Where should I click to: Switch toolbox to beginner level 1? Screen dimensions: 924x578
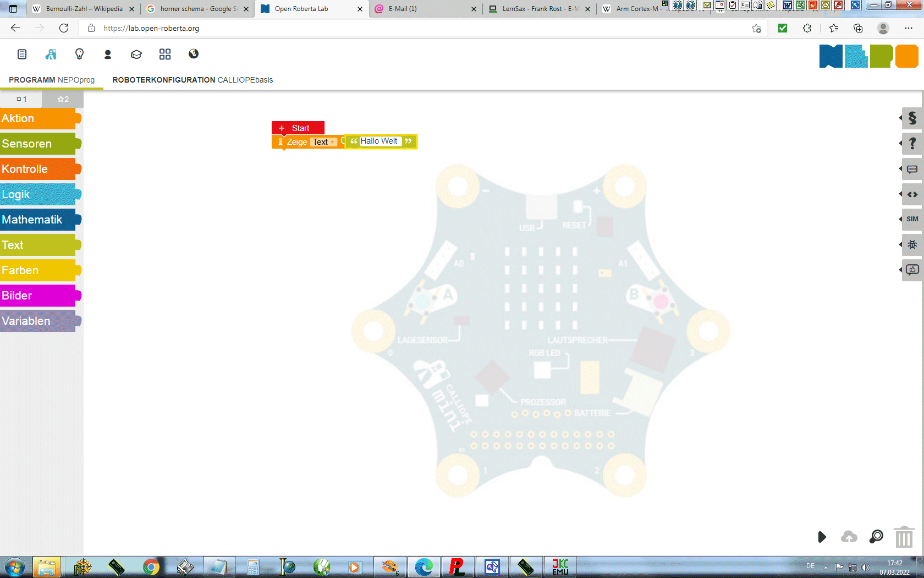pyautogui.click(x=21, y=99)
